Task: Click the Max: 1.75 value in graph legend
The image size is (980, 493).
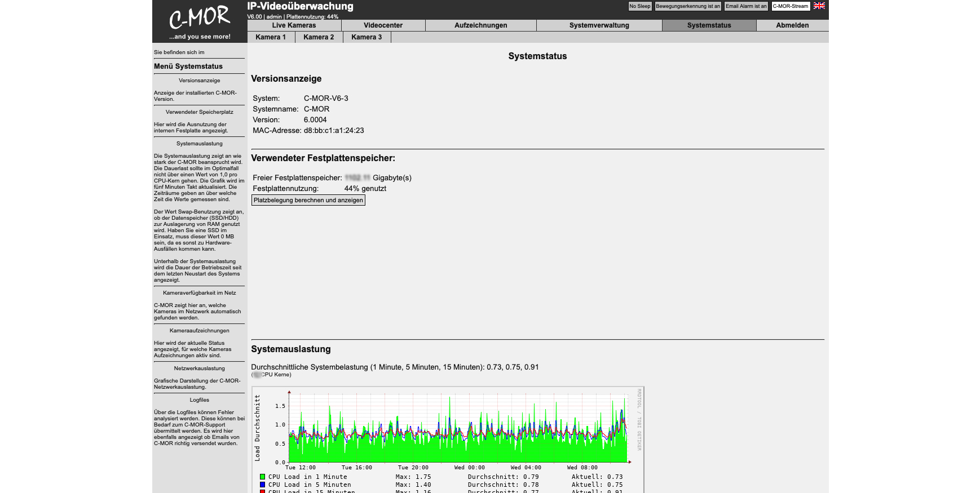Action: click(x=413, y=477)
